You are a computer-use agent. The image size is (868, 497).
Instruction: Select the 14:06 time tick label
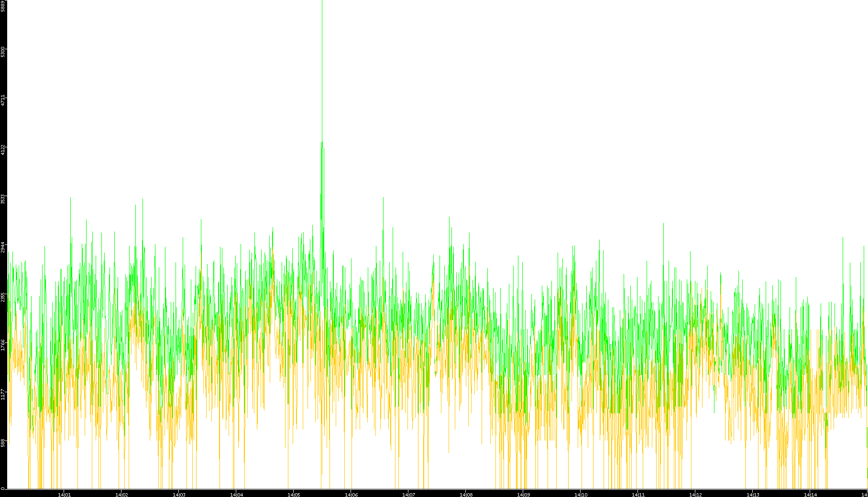(352, 495)
